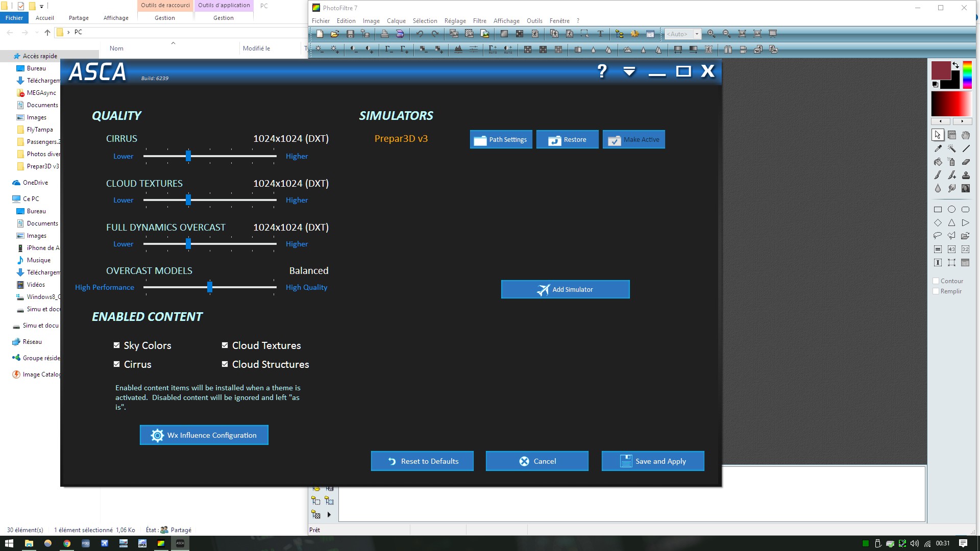The height and width of the screenshot is (551, 980).
Task: Click the Overcast Models slider handle
Action: [x=210, y=287]
